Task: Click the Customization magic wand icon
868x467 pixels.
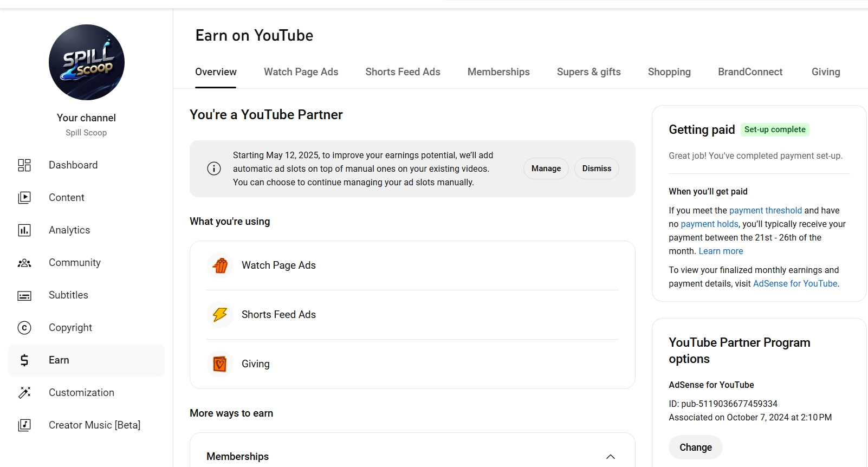Action: pos(24,393)
